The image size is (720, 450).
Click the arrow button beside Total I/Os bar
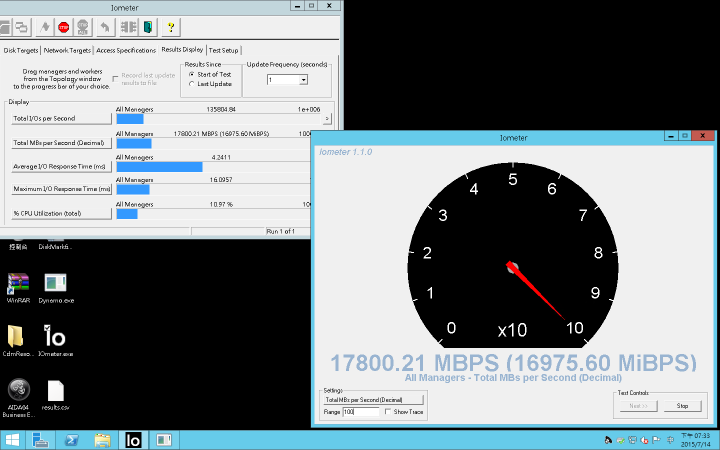tap(327, 118)
